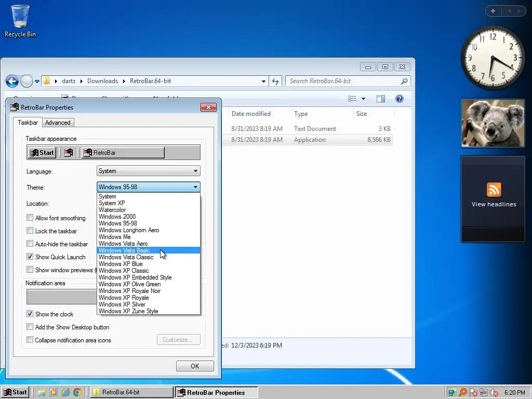Choose System XP theme entry

point(148,203)
